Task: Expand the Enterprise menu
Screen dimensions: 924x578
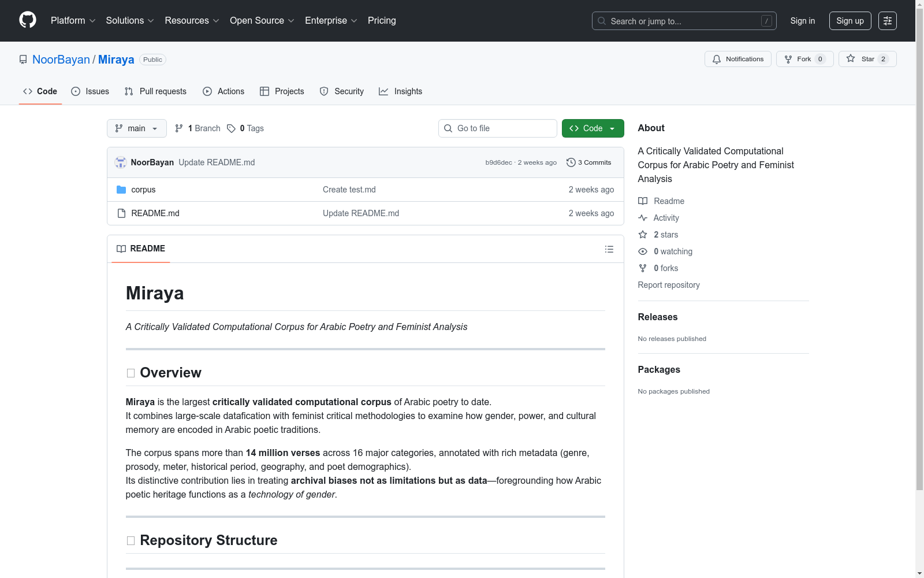Action: pos(331,20)
